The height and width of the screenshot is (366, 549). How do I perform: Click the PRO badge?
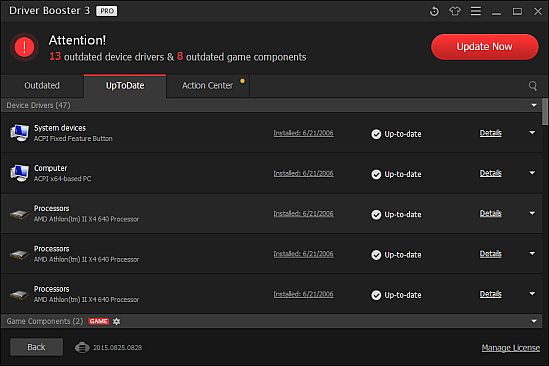click(x=107, y=11)
